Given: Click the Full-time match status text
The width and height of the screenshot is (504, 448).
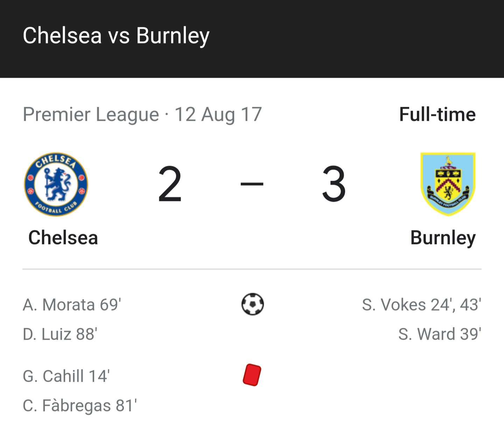Looking at the screenshot, I should (437, 115).
